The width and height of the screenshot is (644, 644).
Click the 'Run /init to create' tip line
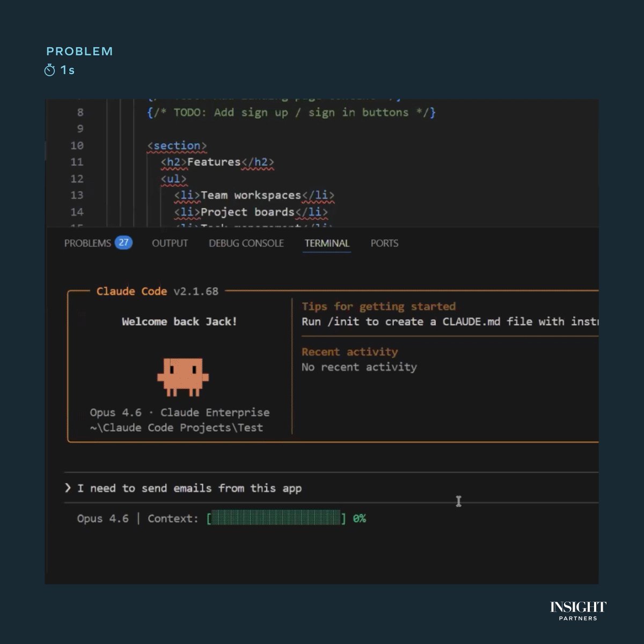(x=450, y=321)
